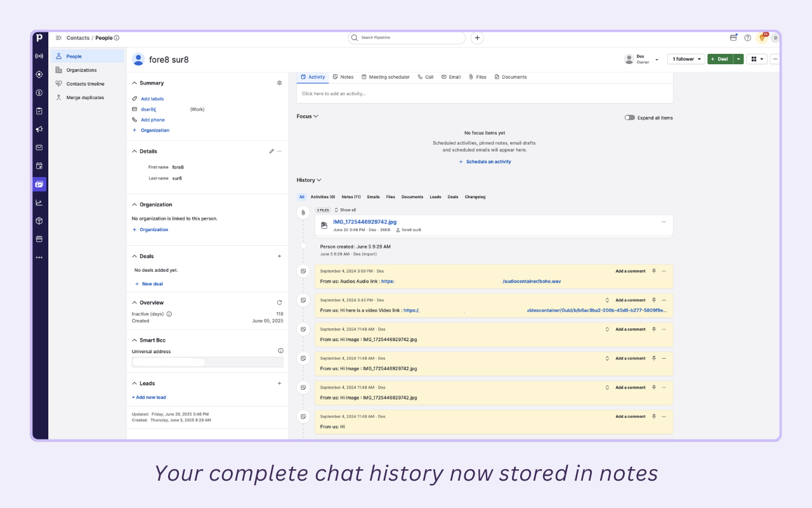
Task: Edit Details using the pencil icon
Action: click(272, 150)
